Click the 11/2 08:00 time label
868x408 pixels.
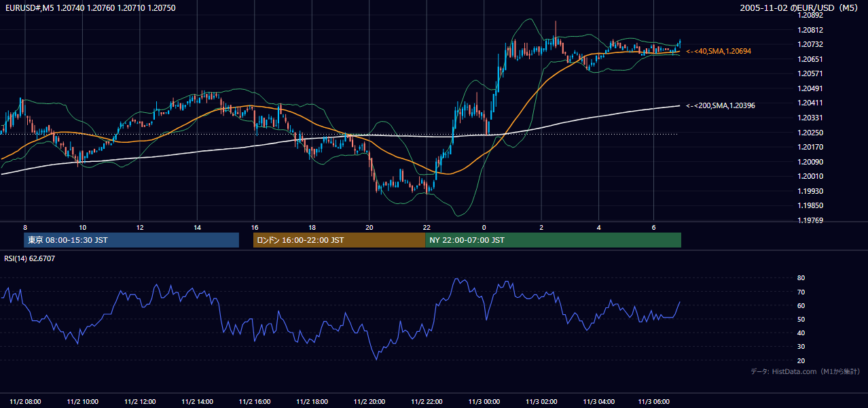(x=25, y=401)
